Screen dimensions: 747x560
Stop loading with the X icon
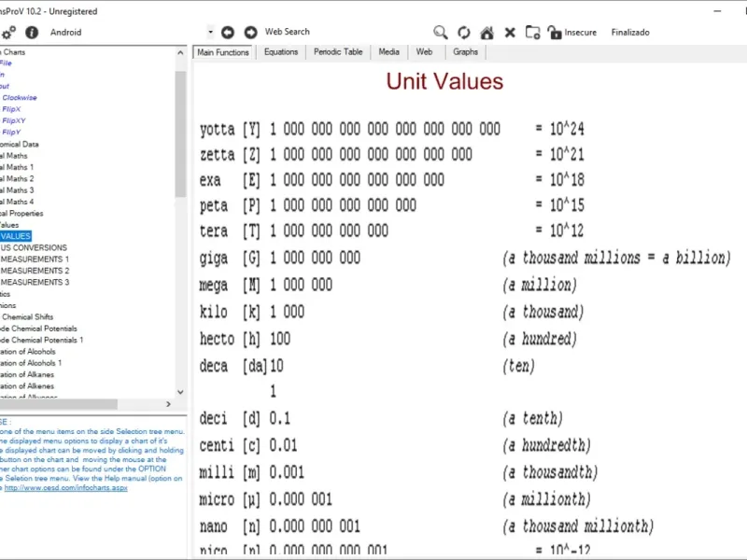[x=510, y=33]
